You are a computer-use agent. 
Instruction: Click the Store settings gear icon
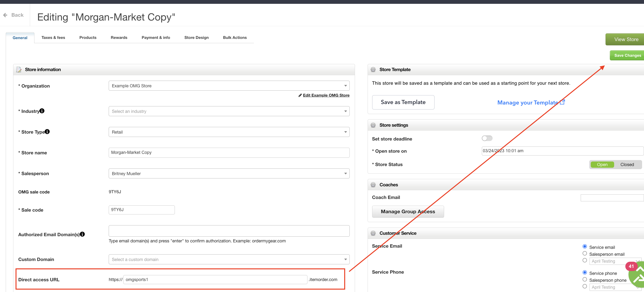tap(373, 125)
